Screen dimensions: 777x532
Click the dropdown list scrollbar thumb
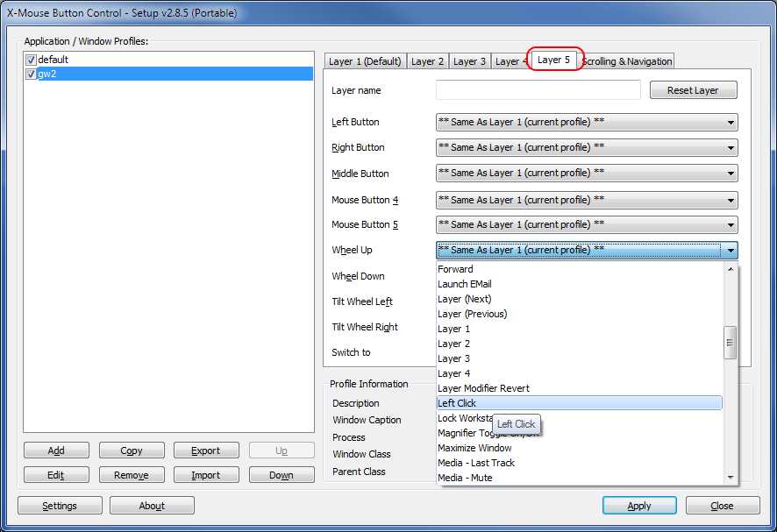pos(730,343)
